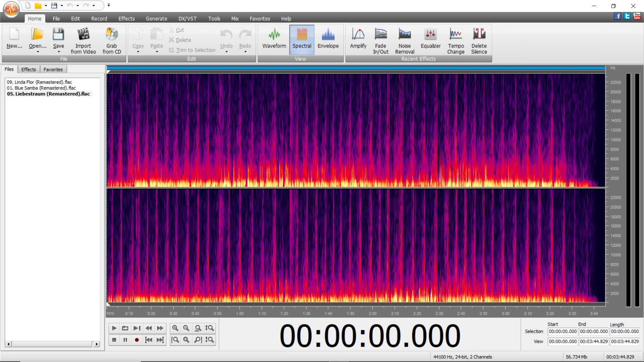
Task: Click Selection Start time field
Action: click(x=562, y=331)
